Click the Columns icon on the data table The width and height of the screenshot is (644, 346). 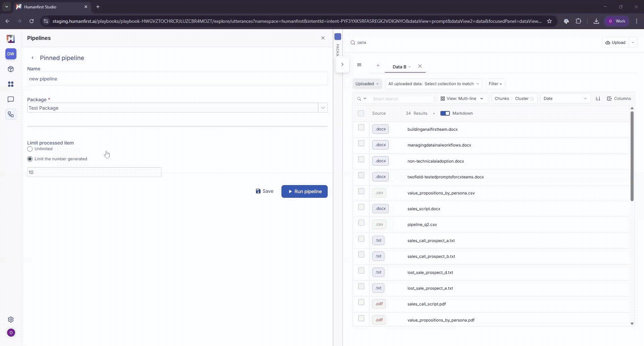point(619,98)
